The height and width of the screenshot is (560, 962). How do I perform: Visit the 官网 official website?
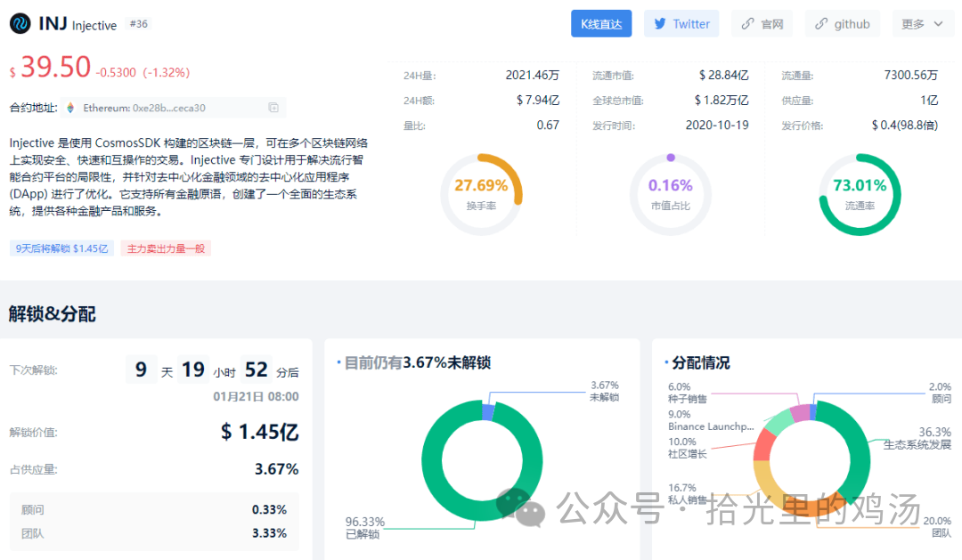tap(762, 24)
